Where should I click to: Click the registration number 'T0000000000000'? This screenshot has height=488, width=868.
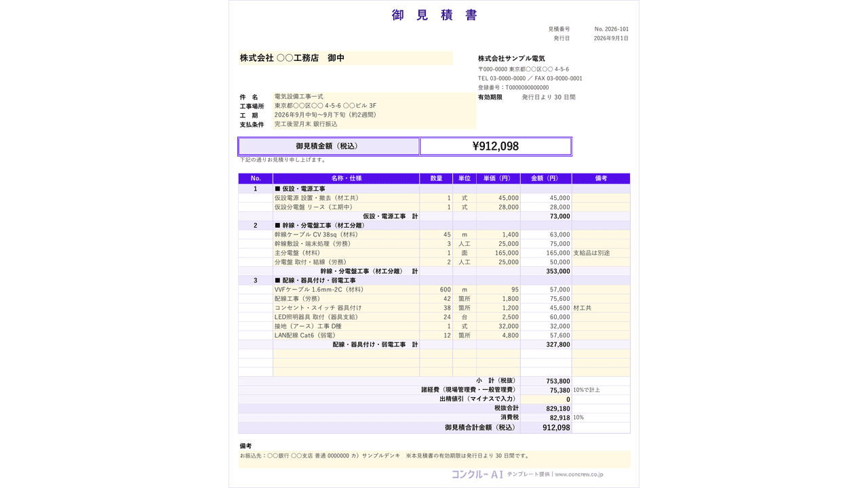coord(528,87)
